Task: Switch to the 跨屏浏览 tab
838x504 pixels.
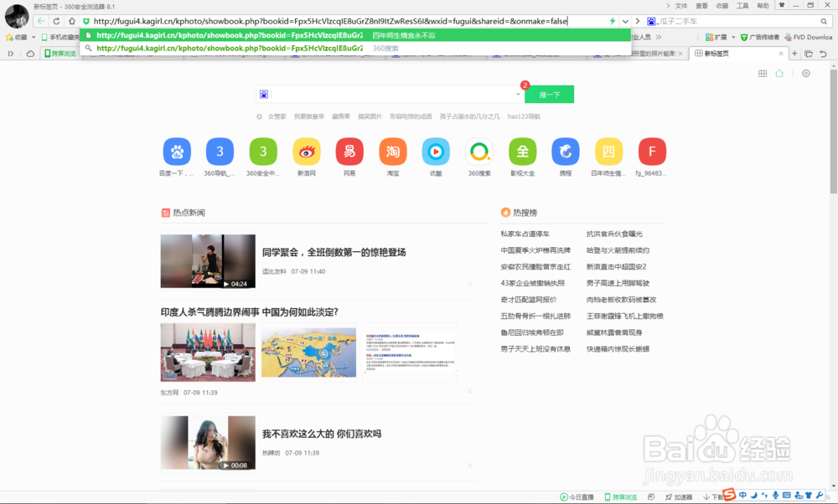Action: click(x=60, y=54)
